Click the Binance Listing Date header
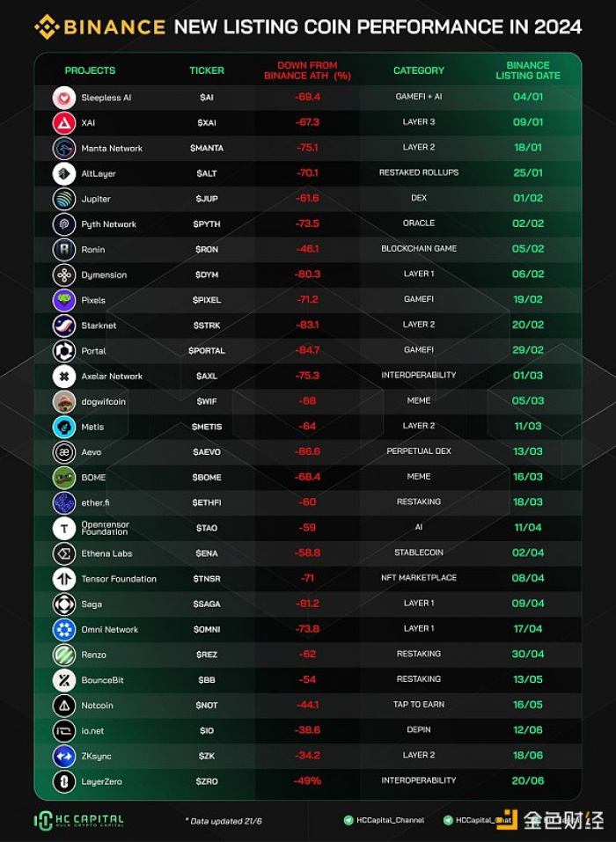 click(x=528, y=70)
